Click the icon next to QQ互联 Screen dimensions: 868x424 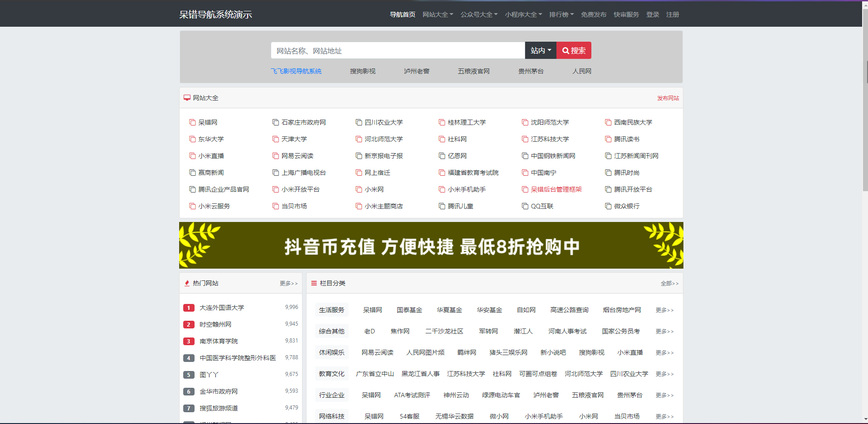(525, 206)
